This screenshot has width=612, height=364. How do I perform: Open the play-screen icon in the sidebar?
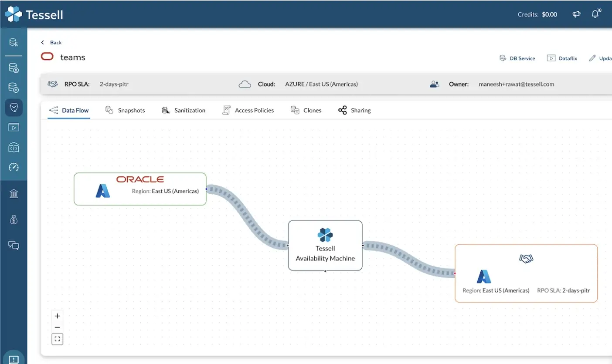[x=14, y=127]
